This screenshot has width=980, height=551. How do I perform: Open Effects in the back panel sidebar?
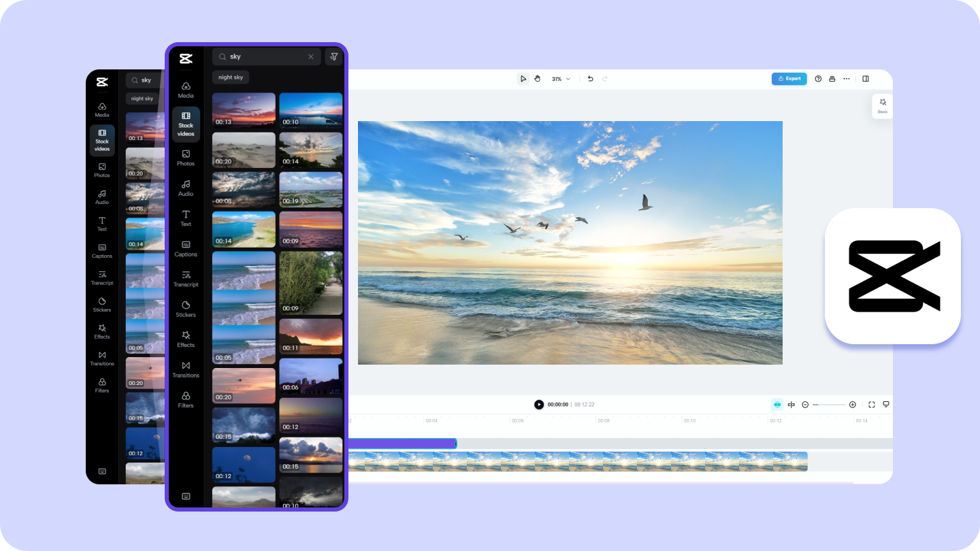[102, 331]
